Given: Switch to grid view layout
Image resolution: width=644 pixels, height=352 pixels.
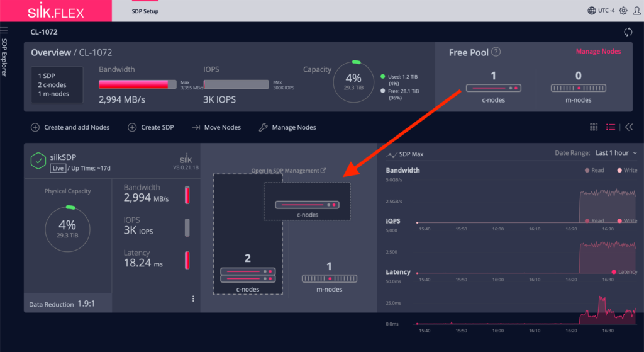Looking at the screenshot, I should [x=594, y=127].
